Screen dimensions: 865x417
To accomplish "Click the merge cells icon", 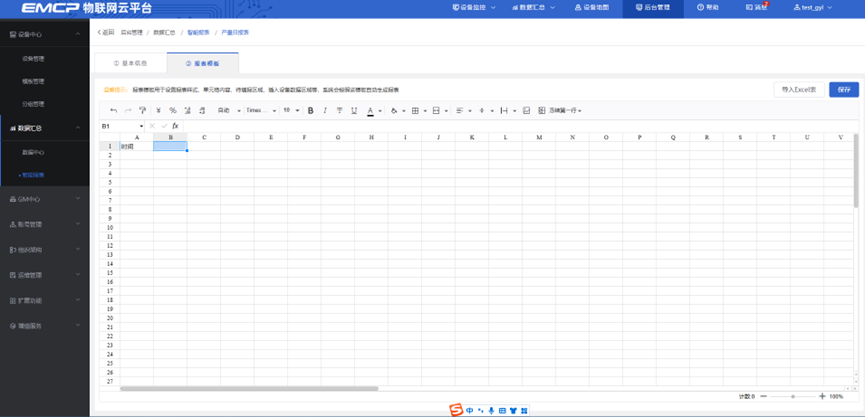I will pyautogui.click(x=436, y=110).
